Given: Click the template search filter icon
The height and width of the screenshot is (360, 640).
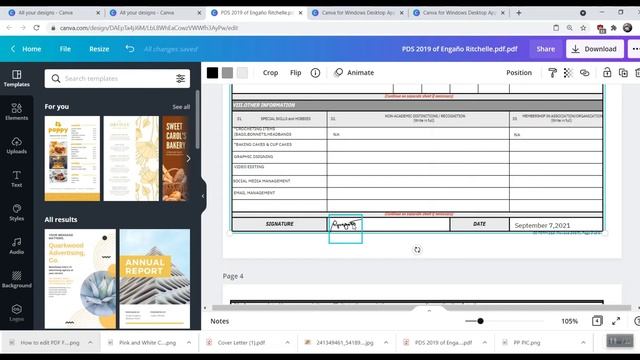Looking at the screenshot, I should point(180,78).
